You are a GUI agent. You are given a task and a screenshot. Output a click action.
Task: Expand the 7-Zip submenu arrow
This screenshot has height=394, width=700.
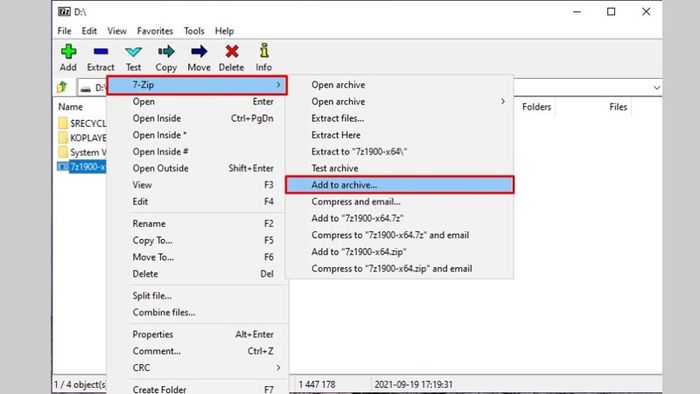[x=278, y=85]
